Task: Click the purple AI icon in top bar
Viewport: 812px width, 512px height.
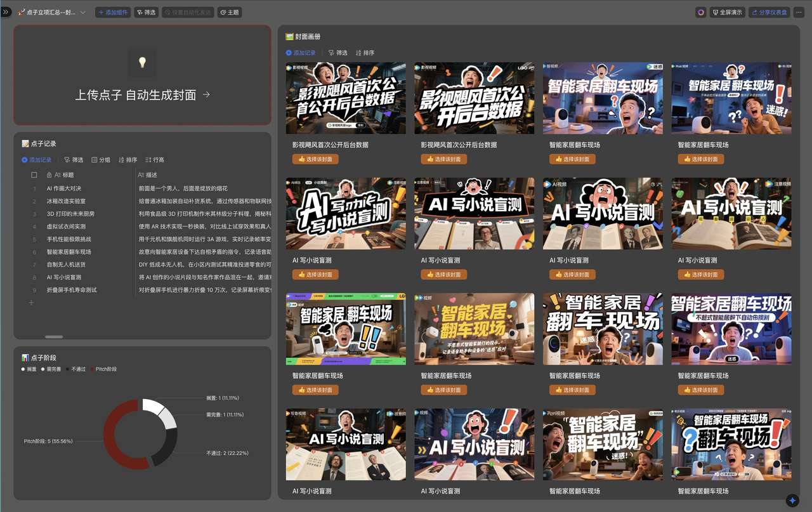Action: 700,12
